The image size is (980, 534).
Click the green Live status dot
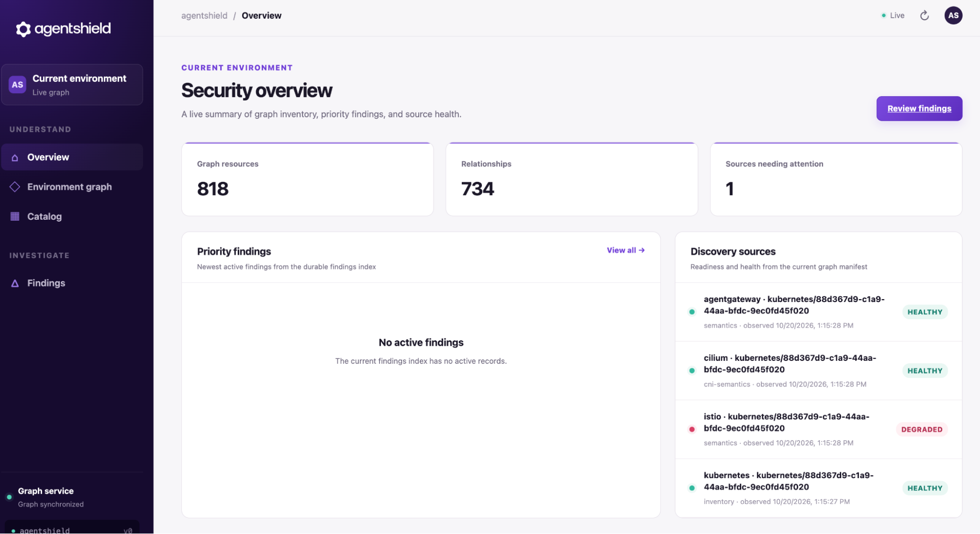(883, 16)
